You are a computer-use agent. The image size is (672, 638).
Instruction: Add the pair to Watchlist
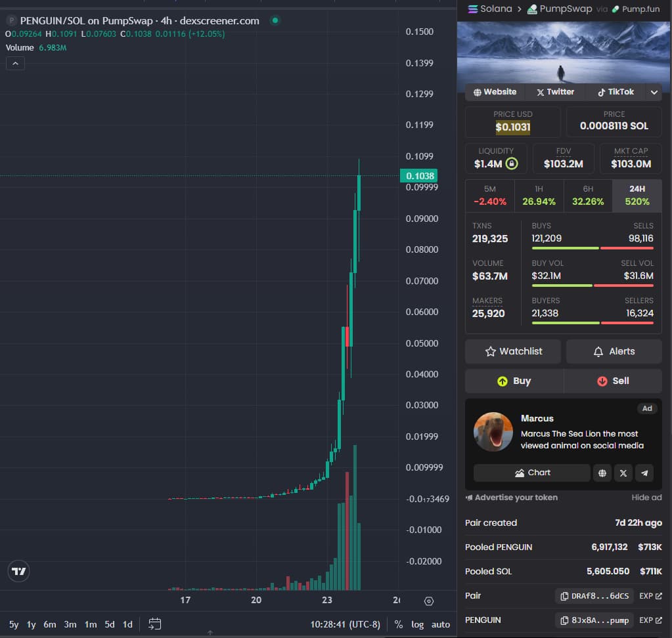tap(513, 352)
